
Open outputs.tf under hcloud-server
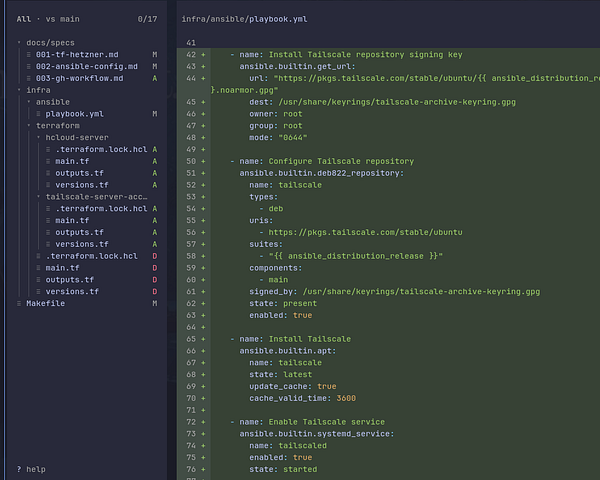(79, 173)
